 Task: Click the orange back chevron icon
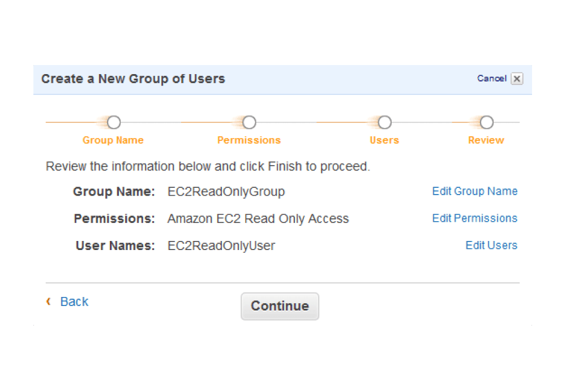(49, 301)
